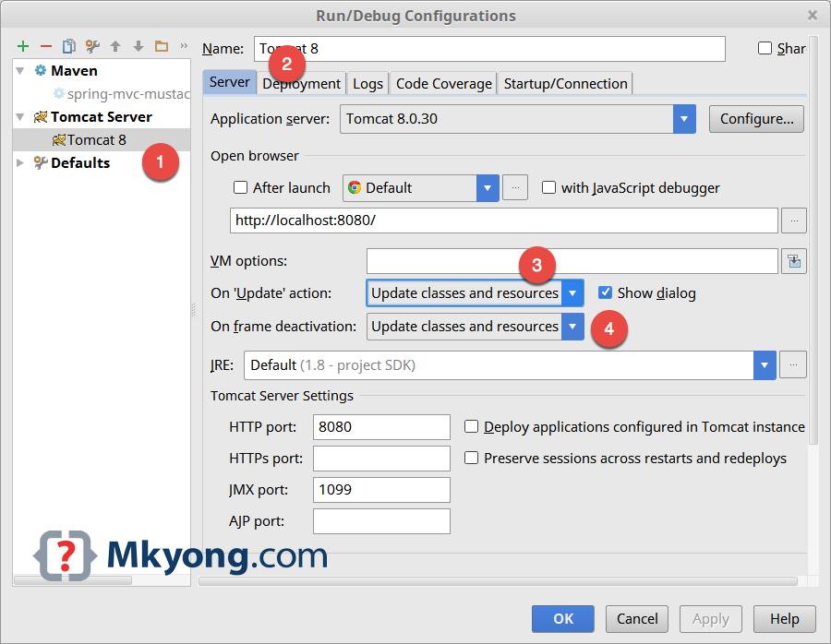The width and height of the screenshot is (831, 644).
Task: Enable with JavaScript debugger checkbox
Action: [549, 187]
